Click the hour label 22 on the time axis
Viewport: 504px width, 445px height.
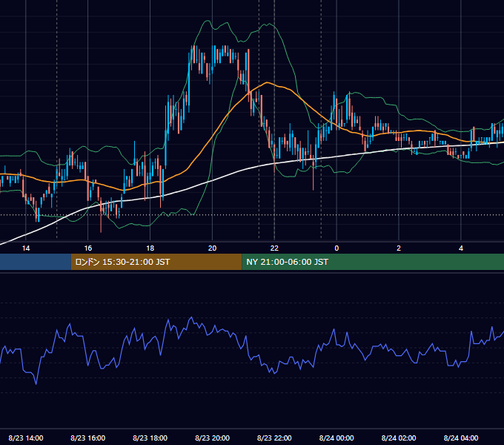pos(274,248)
